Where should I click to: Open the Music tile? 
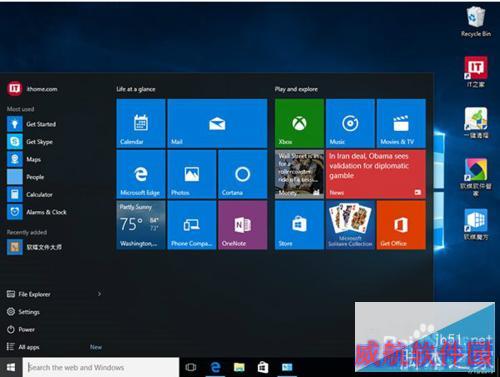pos(350,123)
